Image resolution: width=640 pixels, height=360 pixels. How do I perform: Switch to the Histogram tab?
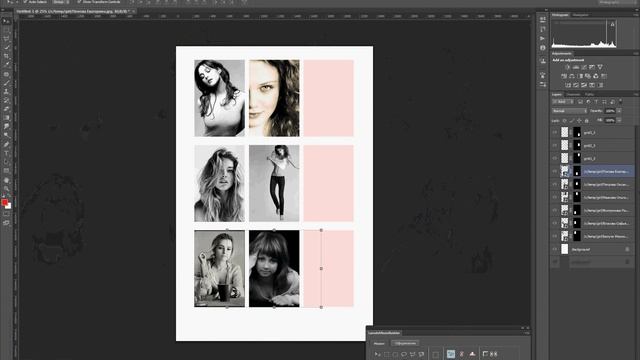coord(560,15)
